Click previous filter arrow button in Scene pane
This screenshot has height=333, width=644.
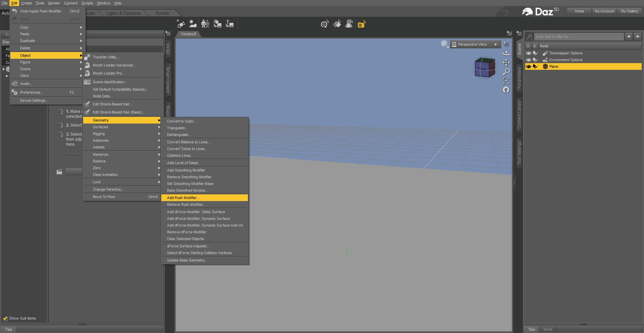[629, 36]
